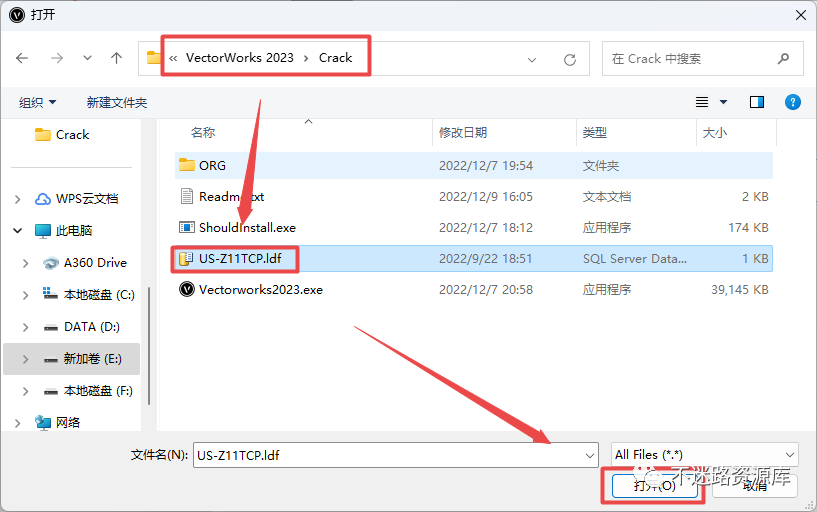Select Crack folder in navigation pane

pos(72,135)
